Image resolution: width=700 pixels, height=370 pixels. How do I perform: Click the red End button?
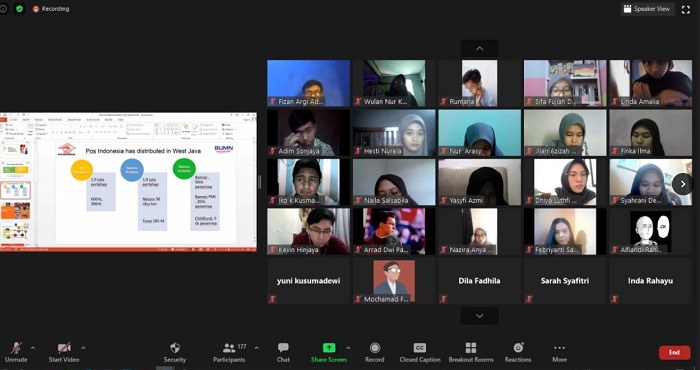click(x=675, y=353)
